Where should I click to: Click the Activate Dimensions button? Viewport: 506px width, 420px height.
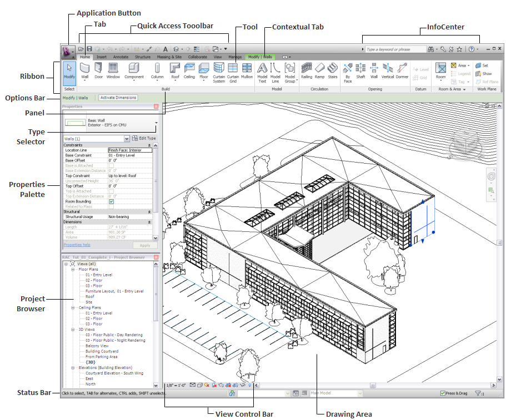pyautogui.click(x=118, y=98)
